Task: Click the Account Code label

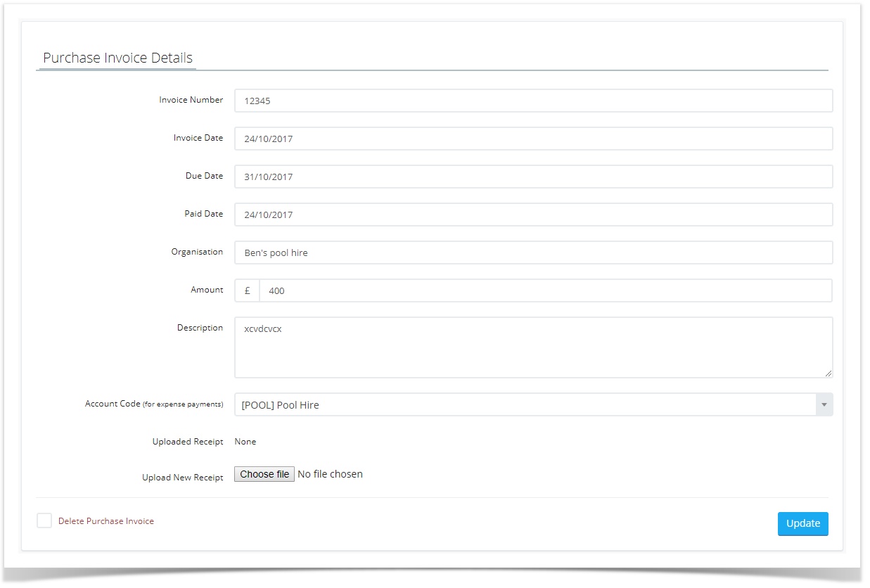Action: tap(154, 404)
